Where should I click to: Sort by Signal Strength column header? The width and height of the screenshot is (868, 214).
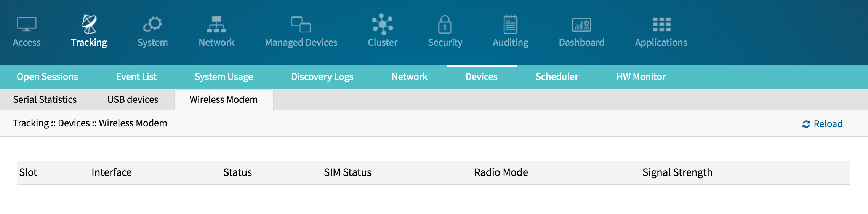coord(677,172)
